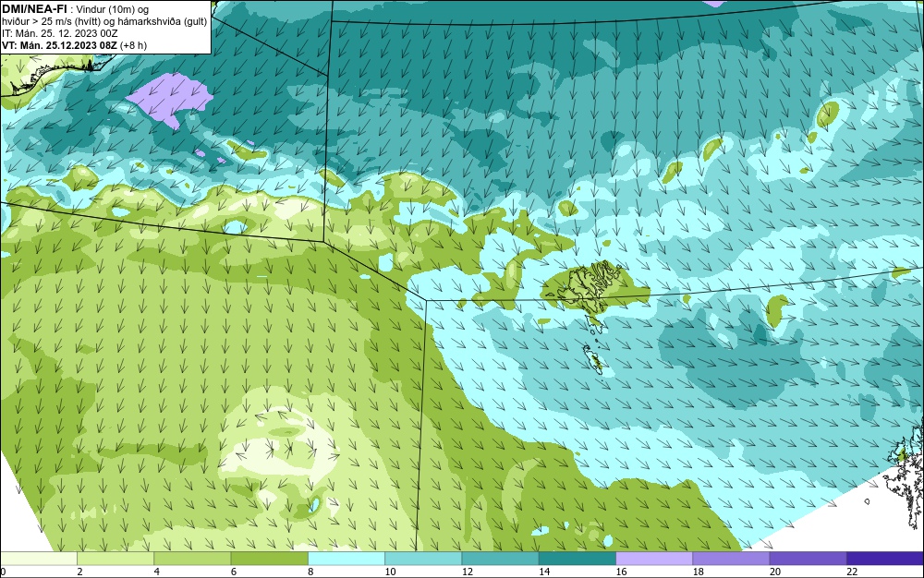Image resolution: width=924 pixels, height=578 pixels.
Task: Click the legend scale label 16
Action: (x=621, y=572)
